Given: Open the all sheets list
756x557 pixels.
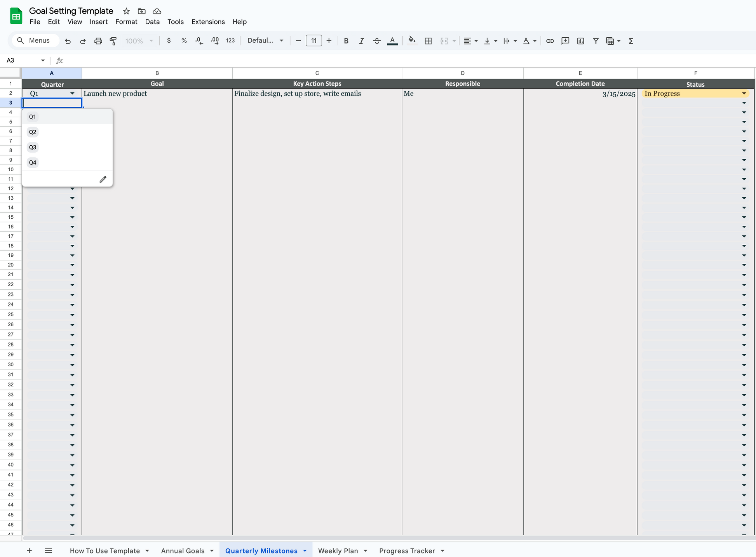Looking at the screenshot, I should pyautogui.click(x=48, y=550).
